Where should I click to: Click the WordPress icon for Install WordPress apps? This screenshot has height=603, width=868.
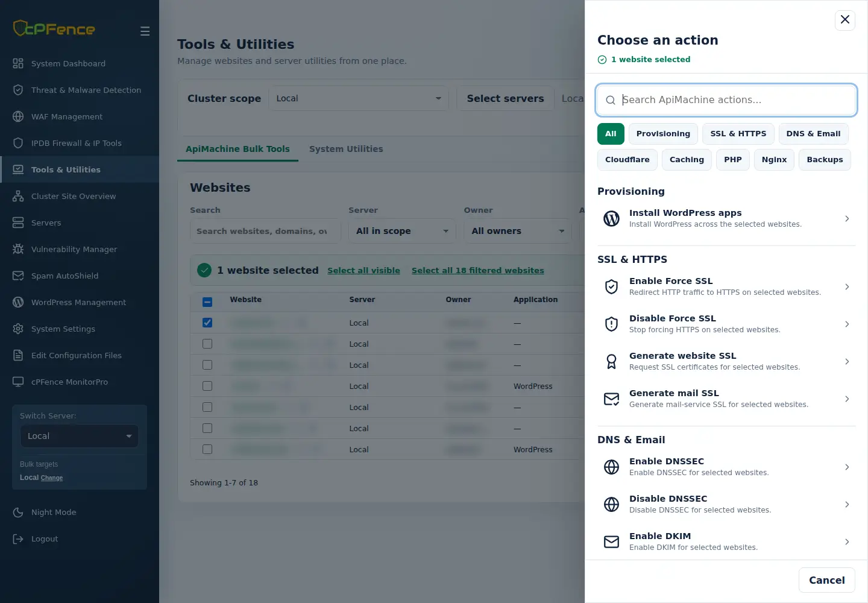611,218
